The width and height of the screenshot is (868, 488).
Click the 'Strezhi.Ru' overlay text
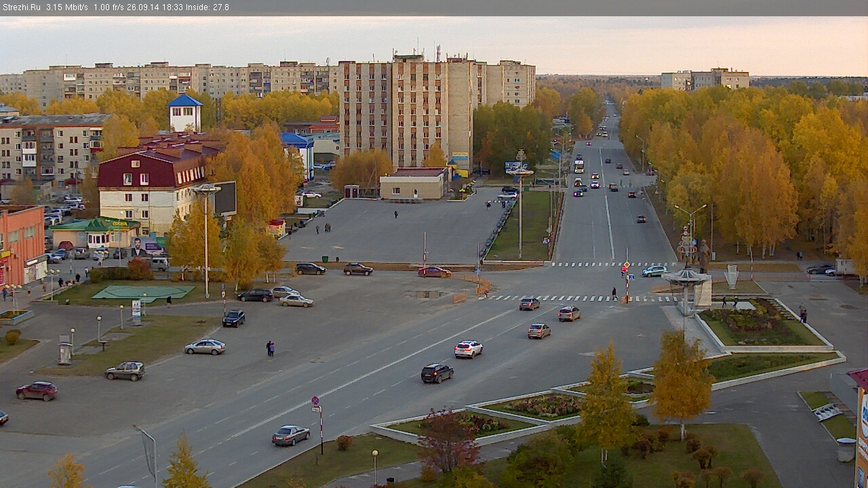[22, 7]
